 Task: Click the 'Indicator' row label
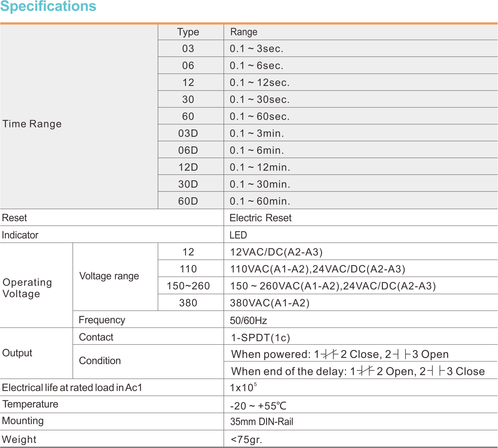[20, 235]
